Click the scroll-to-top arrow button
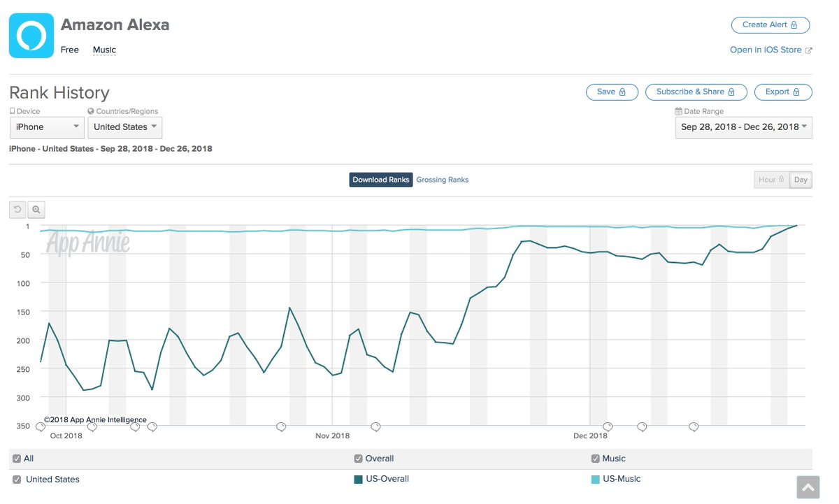This screenshot has width=839, height=504. [x=807, y=488]
